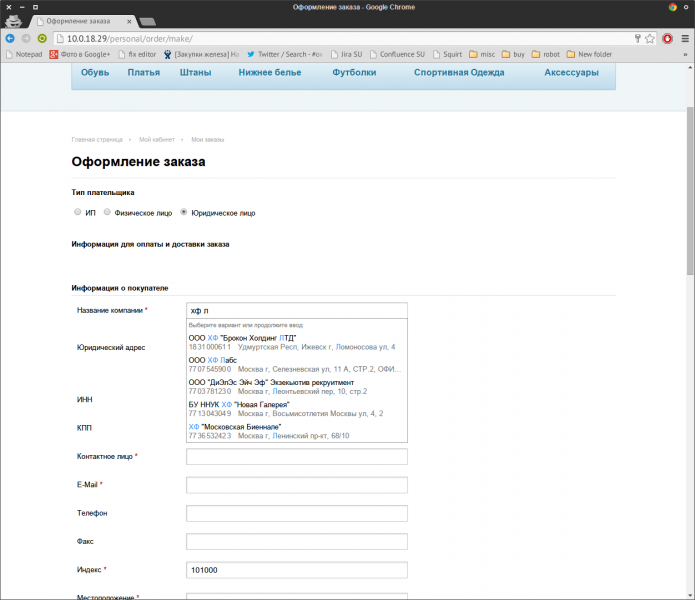The image size is (695, 600).
Task: Select the Физическое лицо radio button
Action: point(108,212)
